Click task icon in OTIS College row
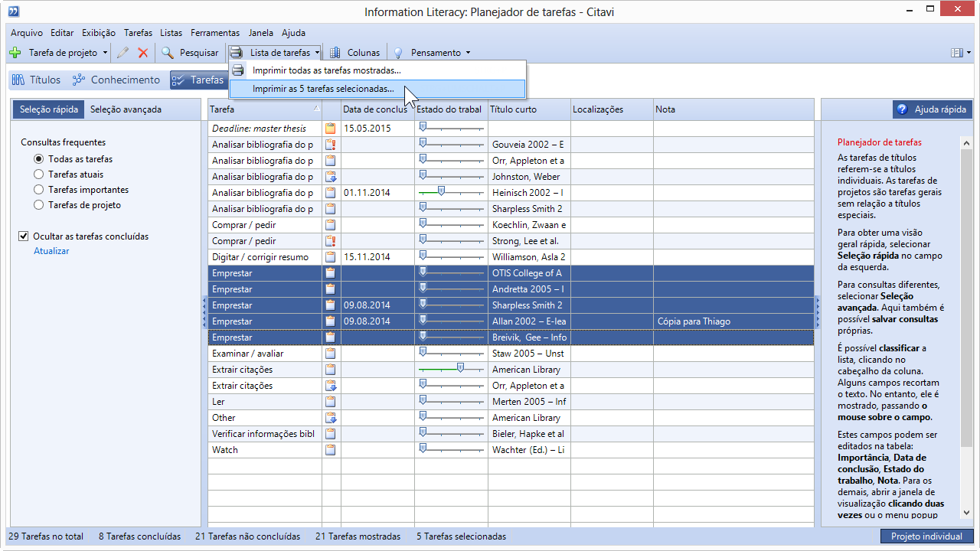The height and width of the screenshot is (551, 980). point(331,273)
